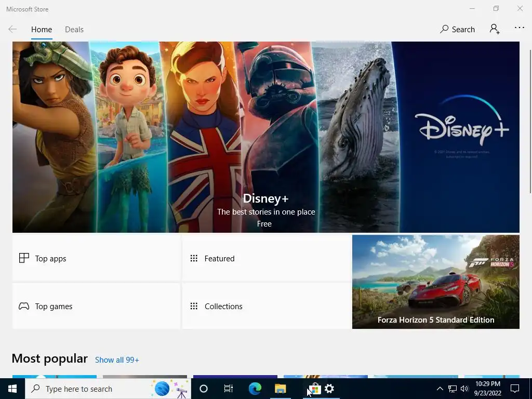Switch to the Deals tab
This screenshot has width=532, height=399.
[74, 30]
